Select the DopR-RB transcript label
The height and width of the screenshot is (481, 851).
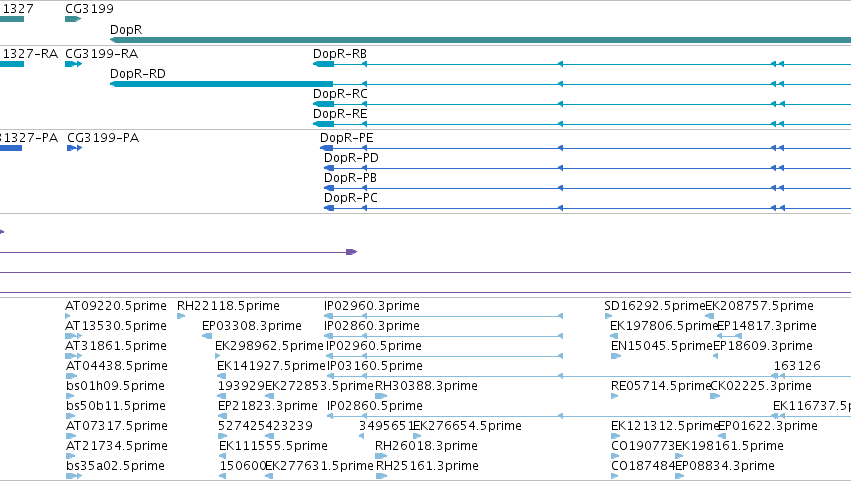(x=340, y=54)
